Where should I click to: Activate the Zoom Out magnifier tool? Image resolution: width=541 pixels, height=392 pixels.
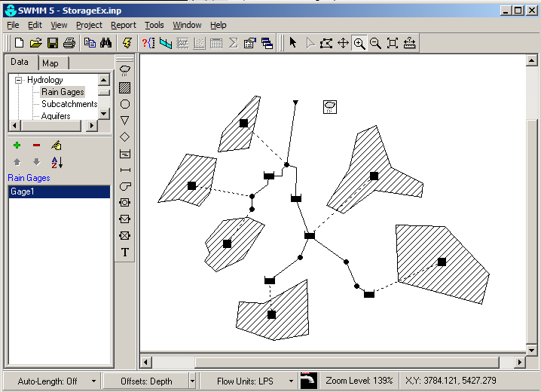pyautogui.click(x=375, y=43)
